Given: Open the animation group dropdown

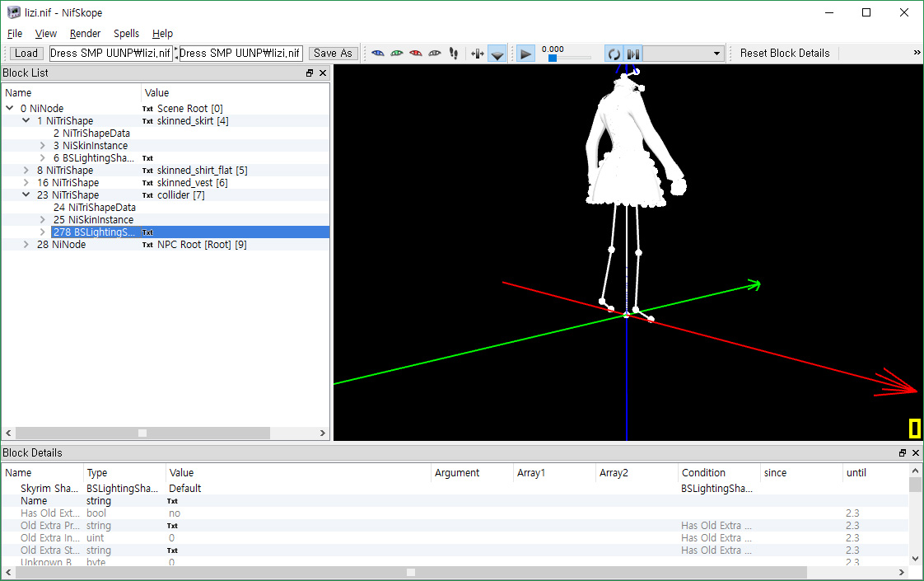Looking at the screenshot, I should 683,54.
